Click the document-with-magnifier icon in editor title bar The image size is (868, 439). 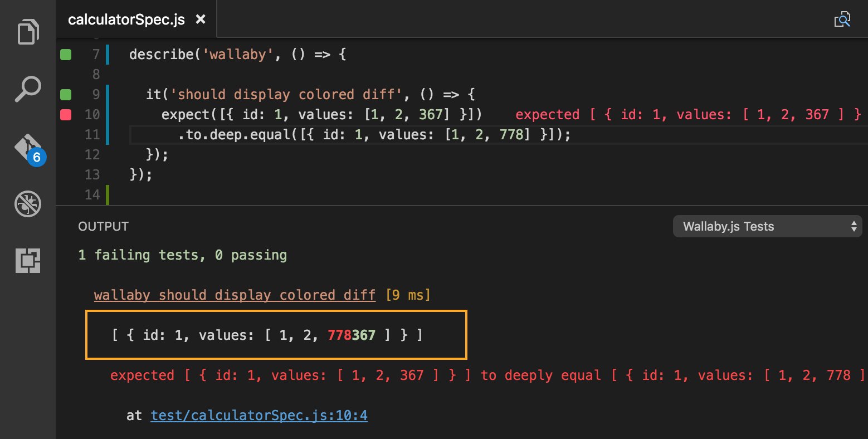coord(842,19)
